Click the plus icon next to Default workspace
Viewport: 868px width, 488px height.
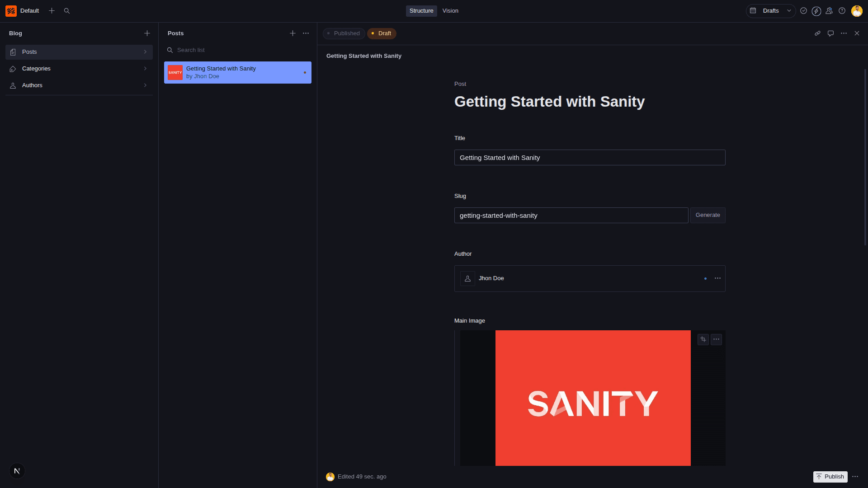pyautogui.click(x=52, y=11)
